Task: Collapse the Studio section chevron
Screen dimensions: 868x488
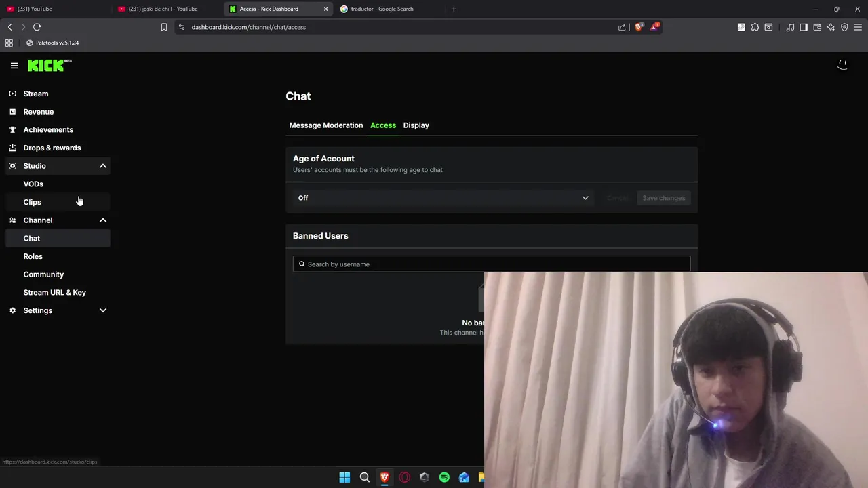Action: pos(103,166)
